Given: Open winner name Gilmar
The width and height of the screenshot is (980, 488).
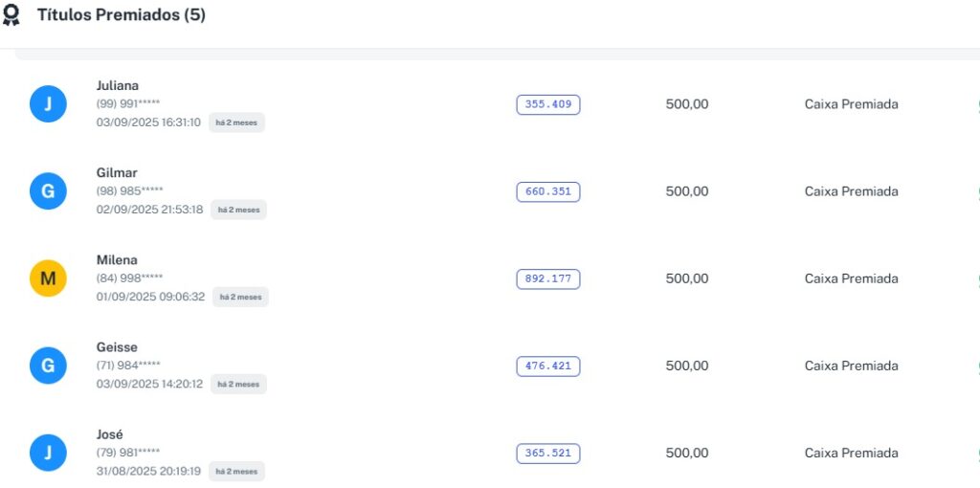Looking at the screenshot, I should [117, 172].
